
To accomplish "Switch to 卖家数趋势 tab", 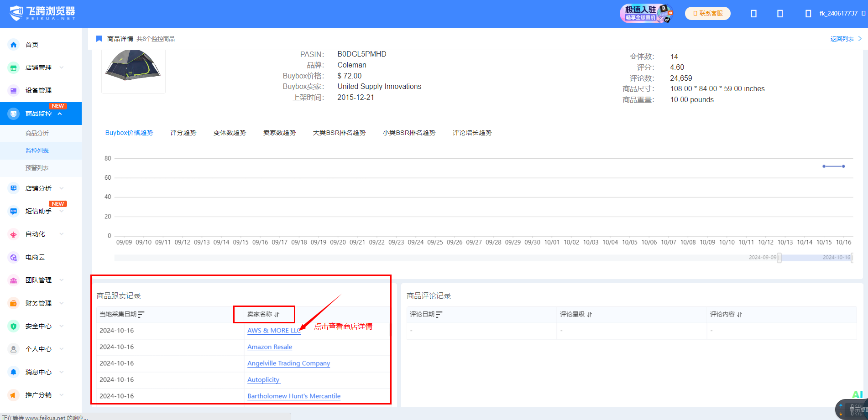I will tap(280, 133).
